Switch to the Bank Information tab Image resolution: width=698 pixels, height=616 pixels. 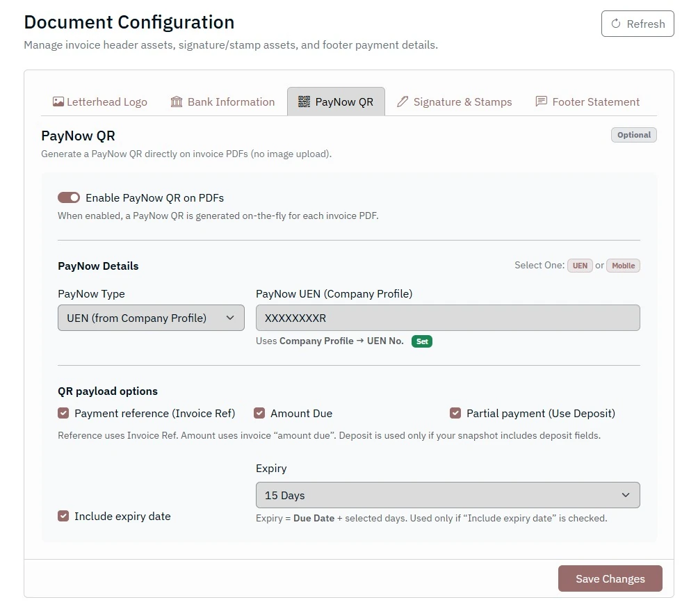222,102
